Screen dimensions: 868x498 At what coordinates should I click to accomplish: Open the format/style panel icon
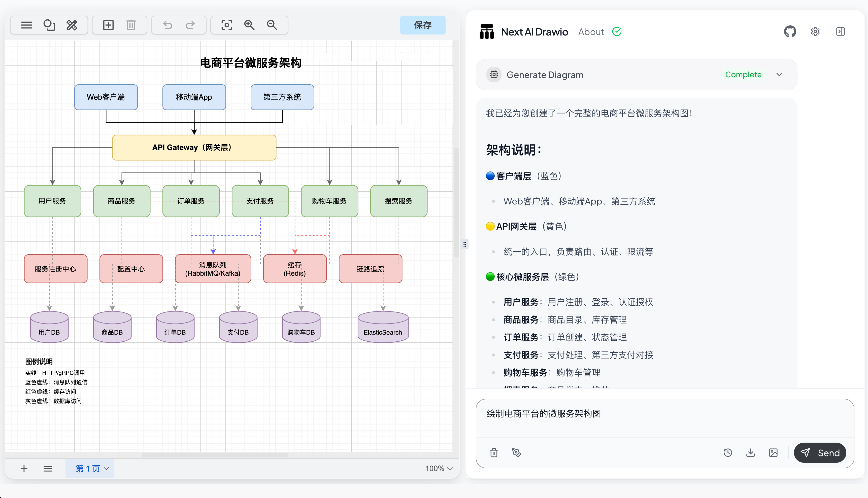click(72, 25)
